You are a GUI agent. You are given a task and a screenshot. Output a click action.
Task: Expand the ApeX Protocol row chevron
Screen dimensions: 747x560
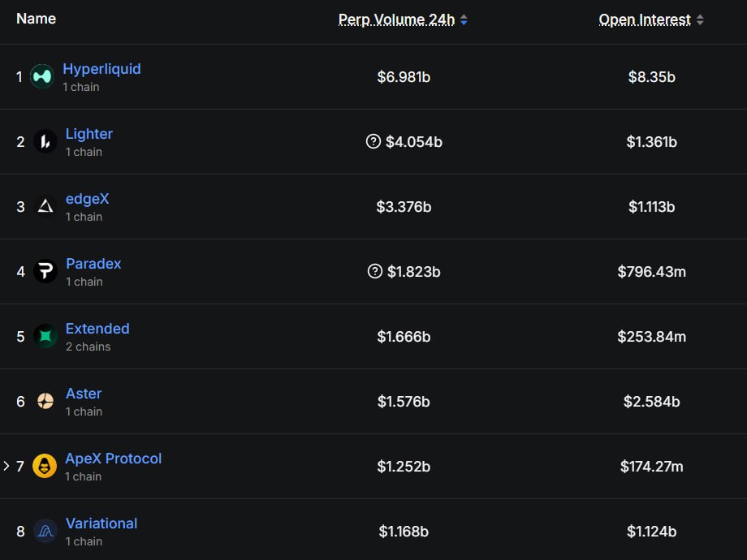[x=6, y=466]
